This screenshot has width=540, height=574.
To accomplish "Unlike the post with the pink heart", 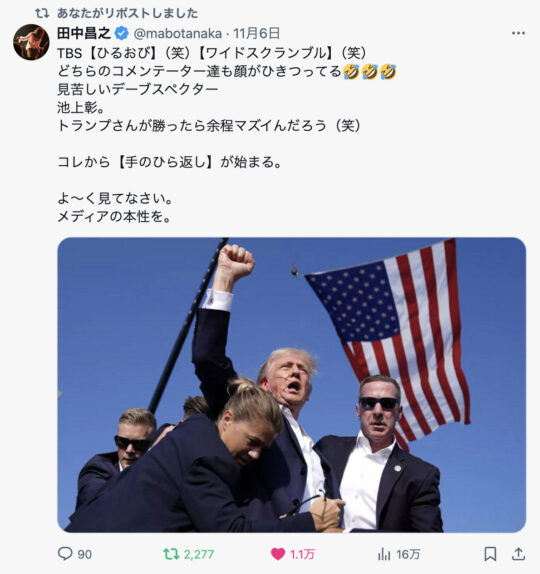I will point(278,554).
